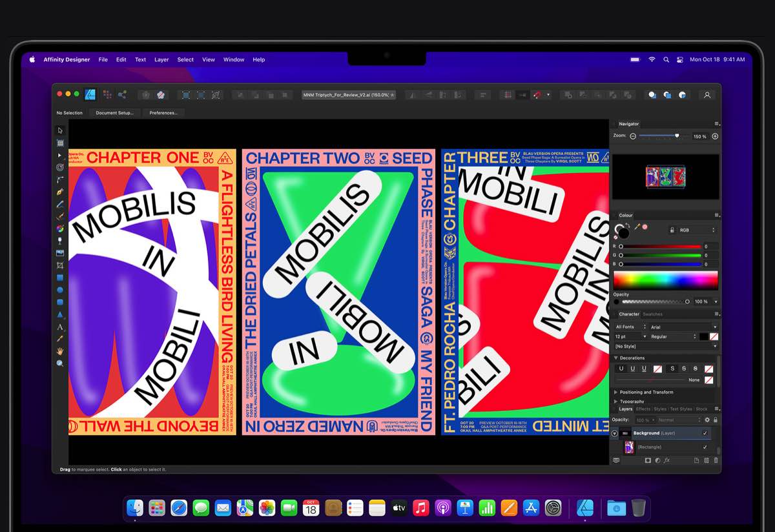Open the MNM Triptych document title tab
Viewport: 775px width, 532px height.
click(348, 95)
